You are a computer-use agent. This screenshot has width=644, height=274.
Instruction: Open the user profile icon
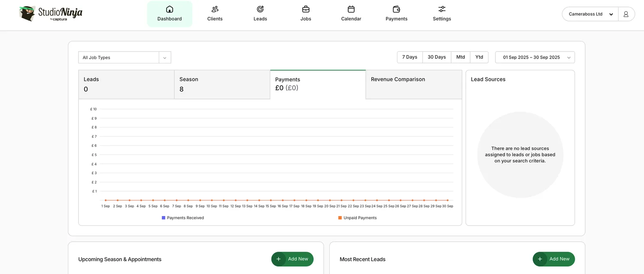coord(626,14)
